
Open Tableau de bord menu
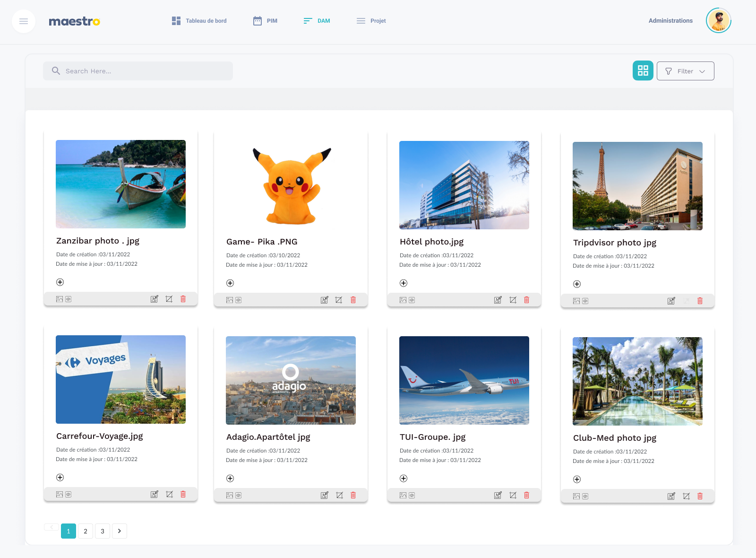pos(199,21)
